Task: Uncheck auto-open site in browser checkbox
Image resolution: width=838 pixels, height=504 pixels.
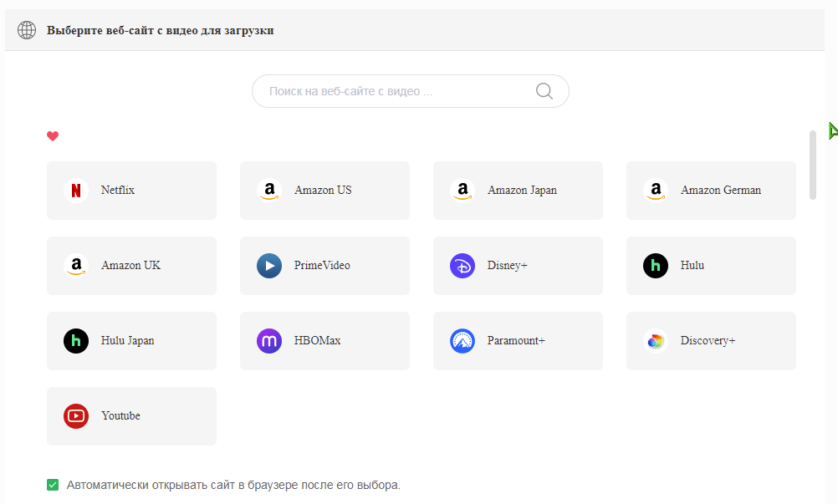Action: (x=53, y=485)
